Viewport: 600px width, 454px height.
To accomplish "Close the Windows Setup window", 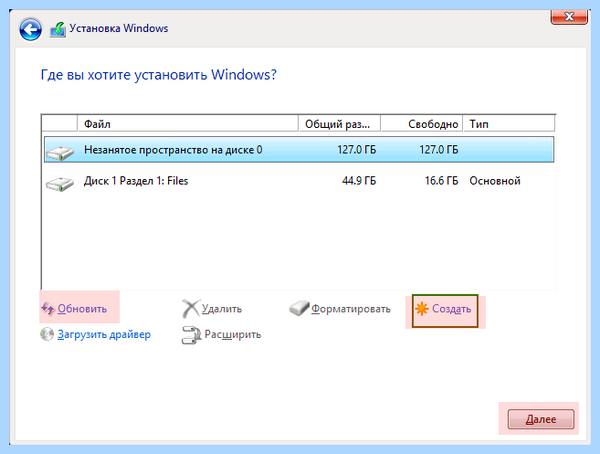I will click(569, 16).
